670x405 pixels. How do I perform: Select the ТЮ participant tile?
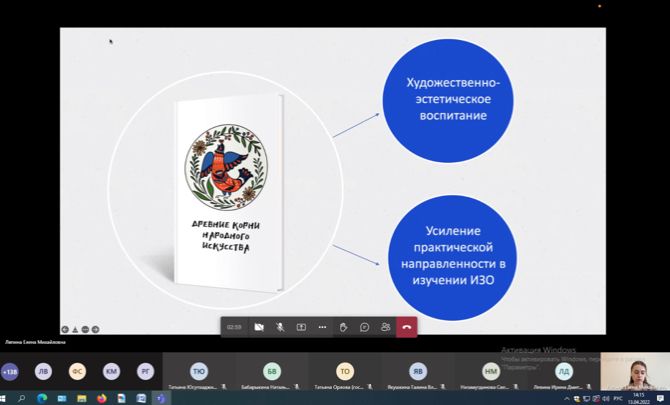coord(199,372)
